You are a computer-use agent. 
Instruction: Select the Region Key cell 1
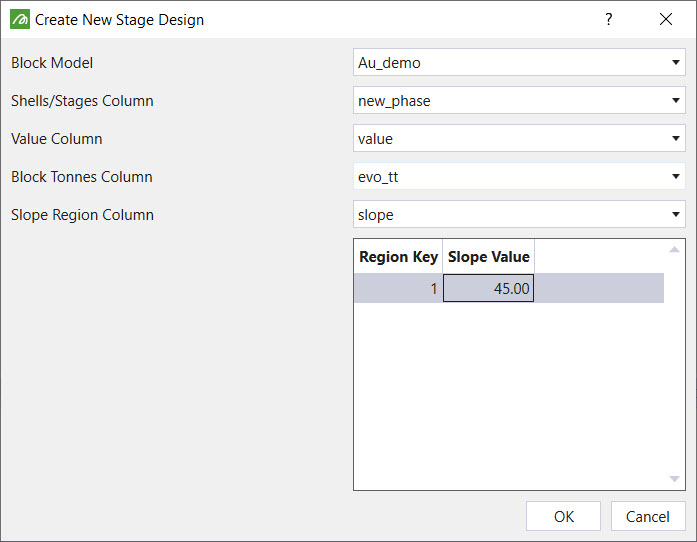[398, 289]
